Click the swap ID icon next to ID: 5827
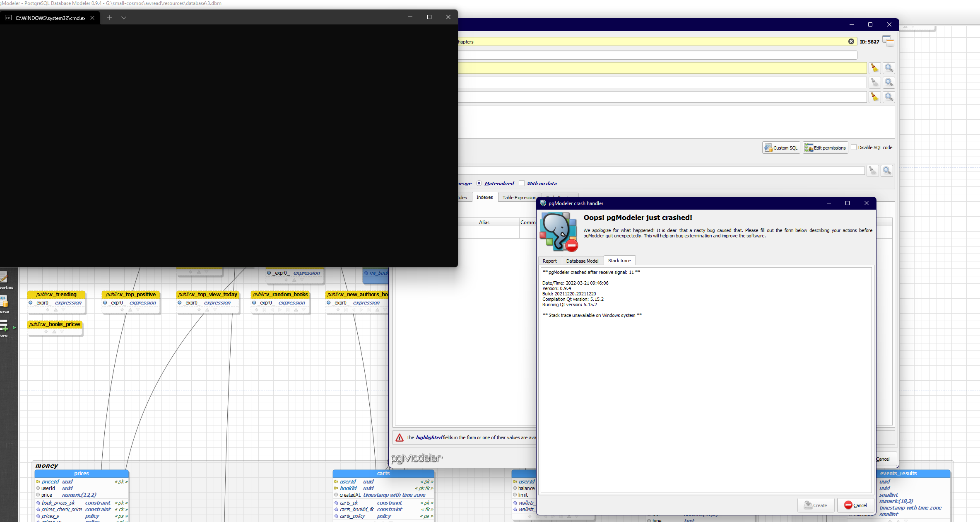The image size is (980, 522). pyautogui.click(x=888, y=41)
